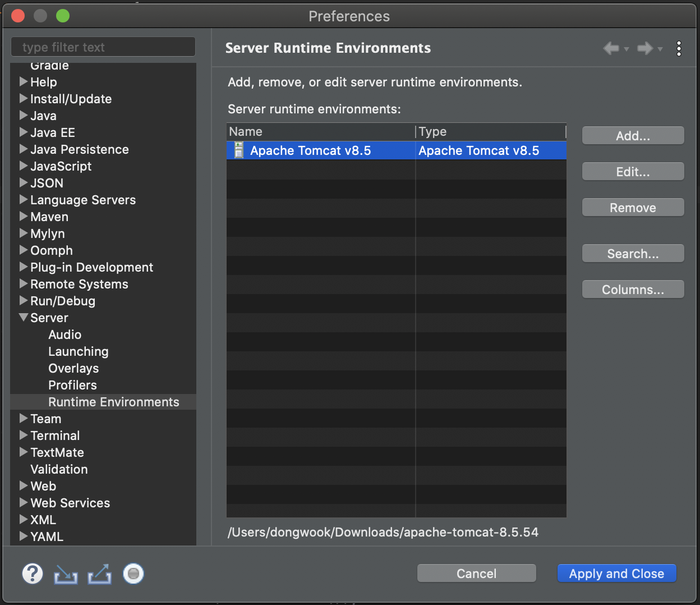Click Apply and Close
The image size is (700, 605).
tap(616, 574)
